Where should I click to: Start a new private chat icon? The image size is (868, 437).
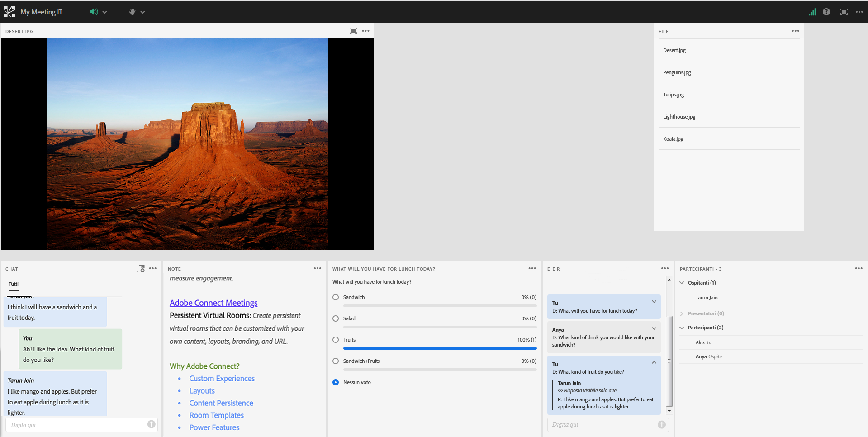(x=141, y=269)
